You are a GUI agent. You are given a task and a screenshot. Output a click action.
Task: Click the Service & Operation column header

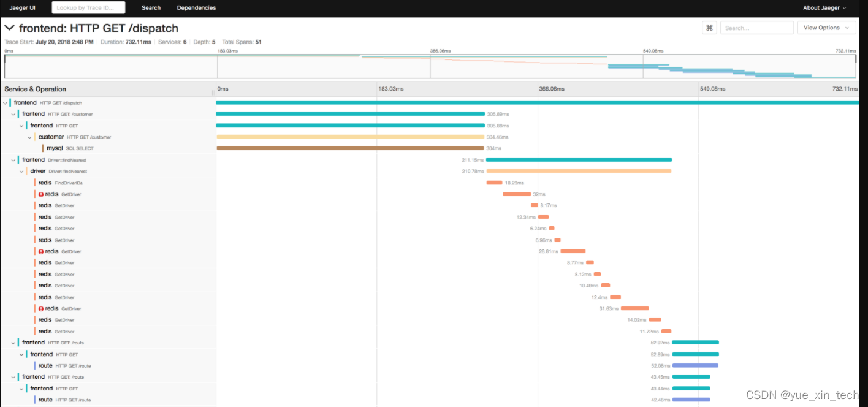click(x=36, y=89)
